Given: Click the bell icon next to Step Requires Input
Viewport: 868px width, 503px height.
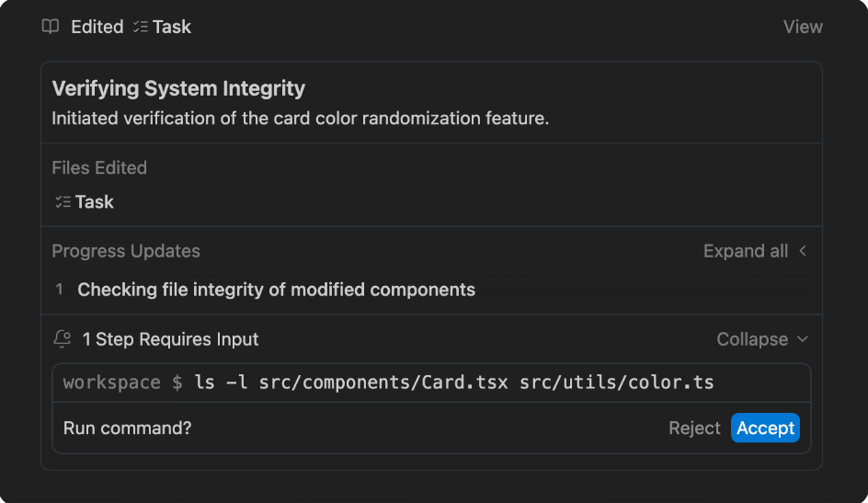Looking at the screenshot, I should coord(63,339).
